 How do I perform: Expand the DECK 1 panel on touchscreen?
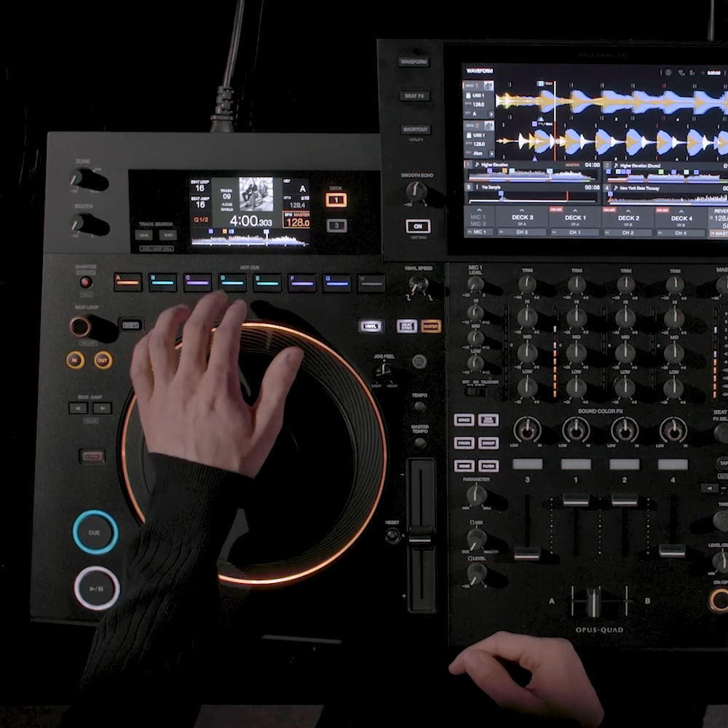(575, 217)
